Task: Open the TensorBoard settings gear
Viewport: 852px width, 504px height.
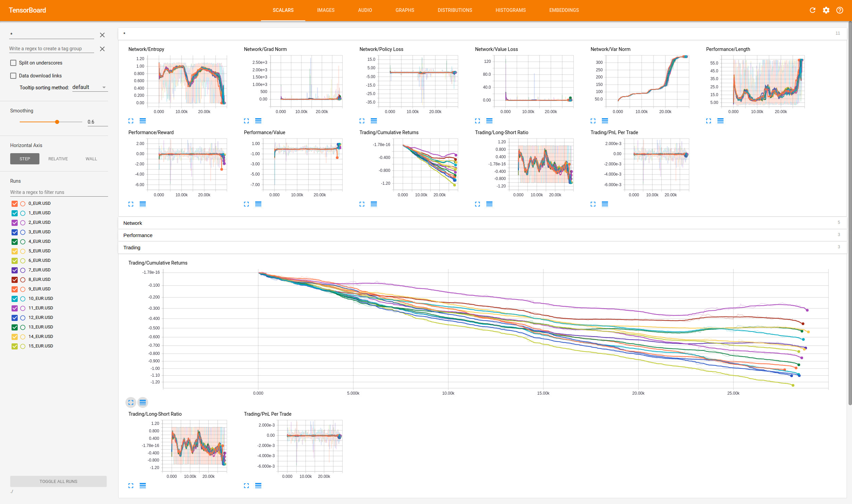Action: [x=826, y=10]
